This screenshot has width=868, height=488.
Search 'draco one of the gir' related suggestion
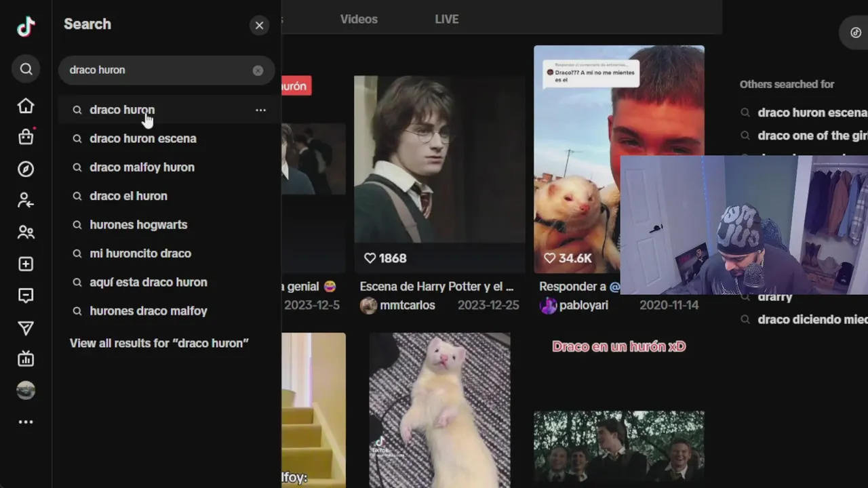point(812,136)
